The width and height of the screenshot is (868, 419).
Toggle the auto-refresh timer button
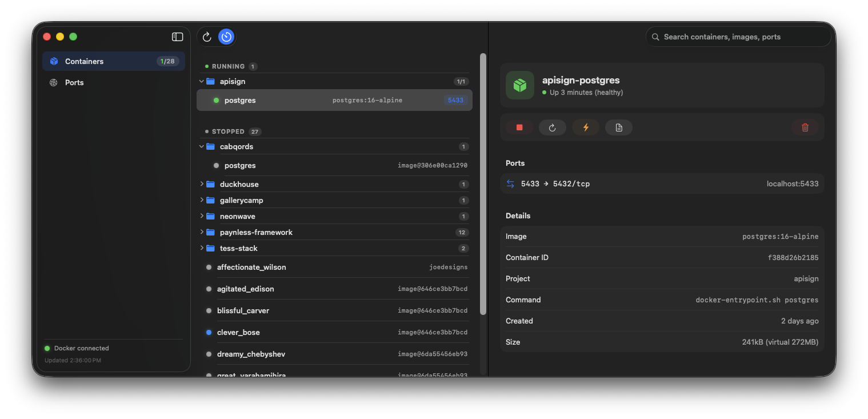pos(226,37)
